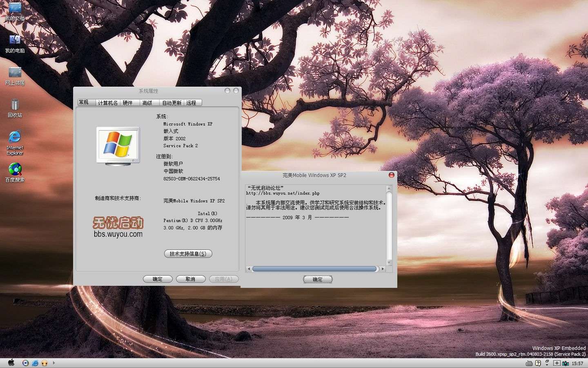Click the first round button in 系统属性 title bar

point(227,91)
